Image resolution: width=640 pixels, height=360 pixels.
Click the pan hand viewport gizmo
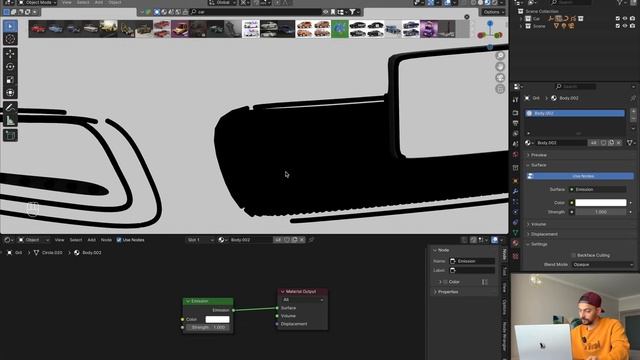[500, 67]
